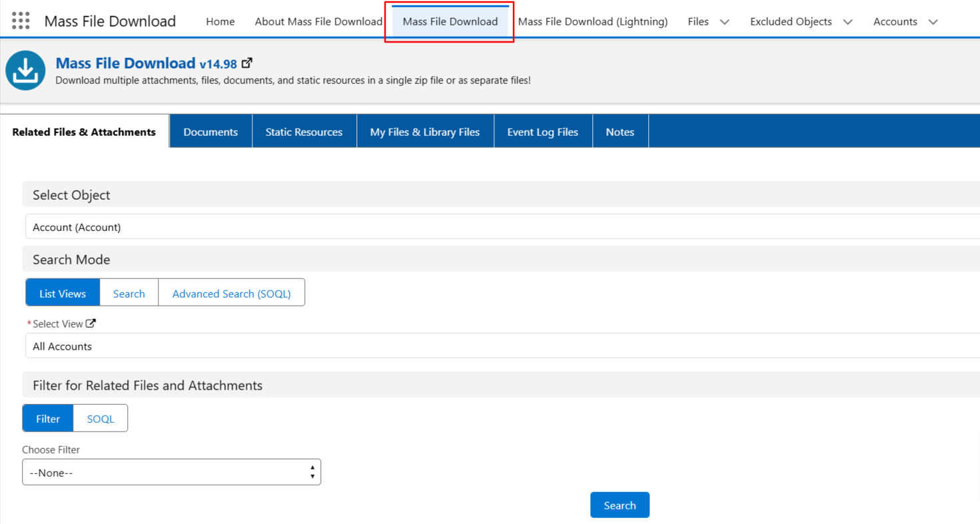Open About Mass File Download tab

318,21
